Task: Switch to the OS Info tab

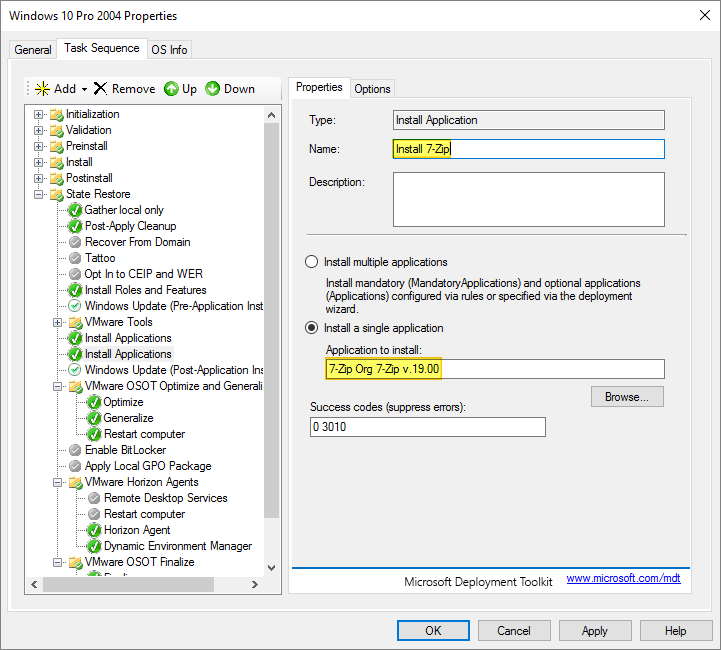Action: point(169,50)
